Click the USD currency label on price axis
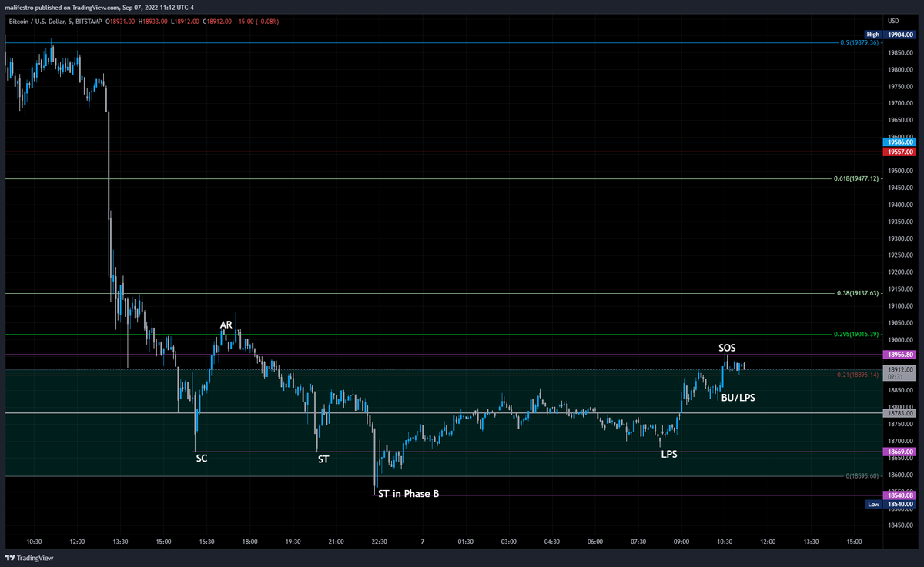924x567 pixels. pyautogui.click(x=893, y=21)
